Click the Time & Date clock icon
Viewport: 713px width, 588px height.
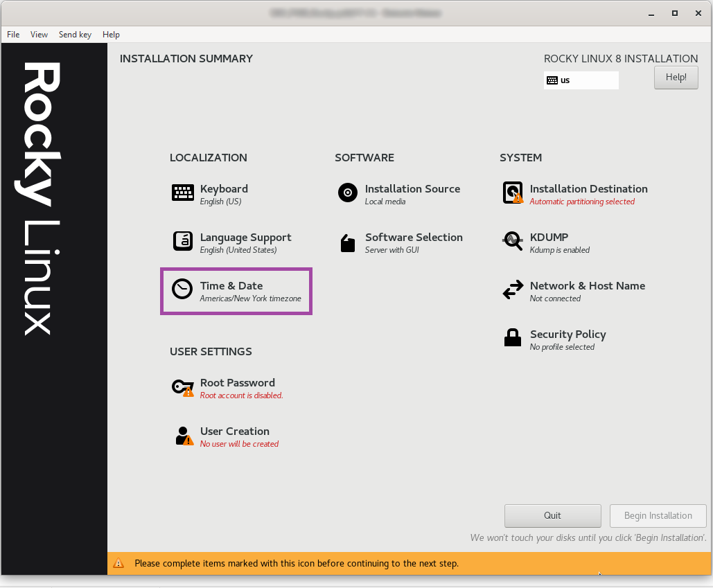tap(182, 289)
